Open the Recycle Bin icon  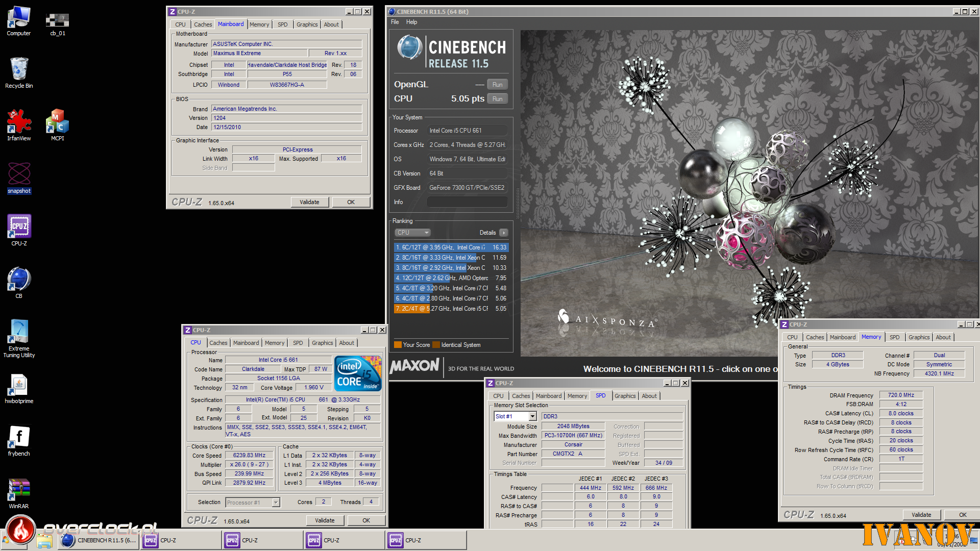(x=19, y=72)
